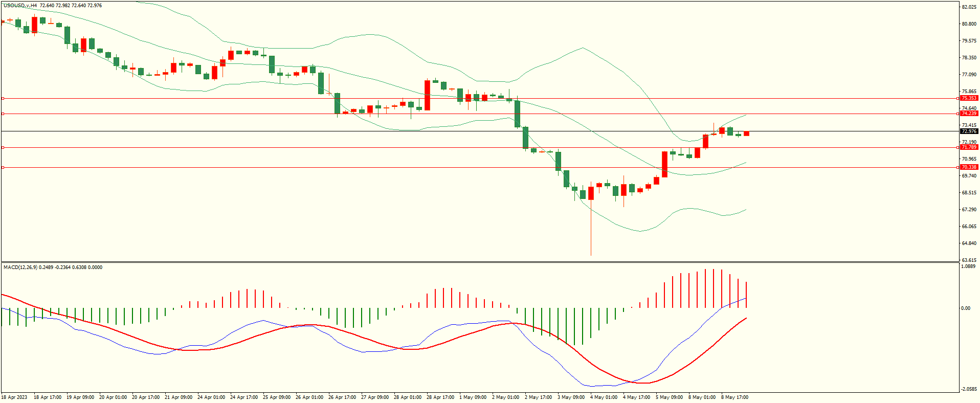Click the red 75.353 price level label
Viewport: 980px width, 403px height.
969,98
